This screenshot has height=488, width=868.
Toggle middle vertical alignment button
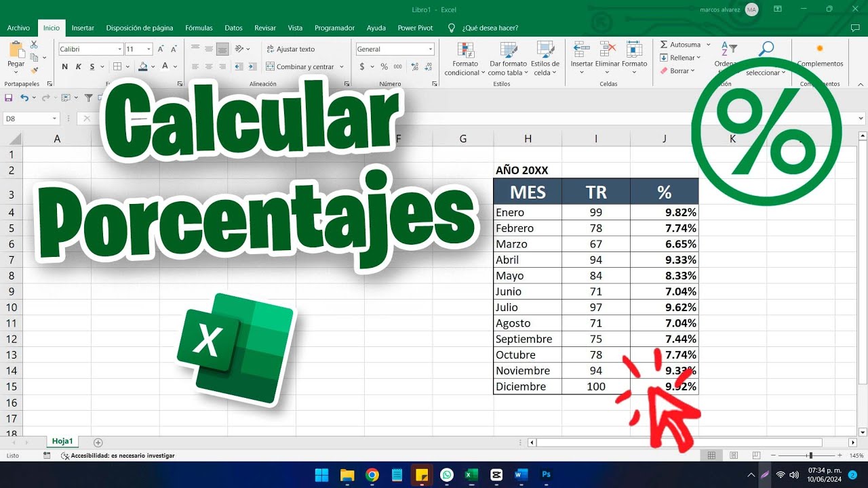209,49
